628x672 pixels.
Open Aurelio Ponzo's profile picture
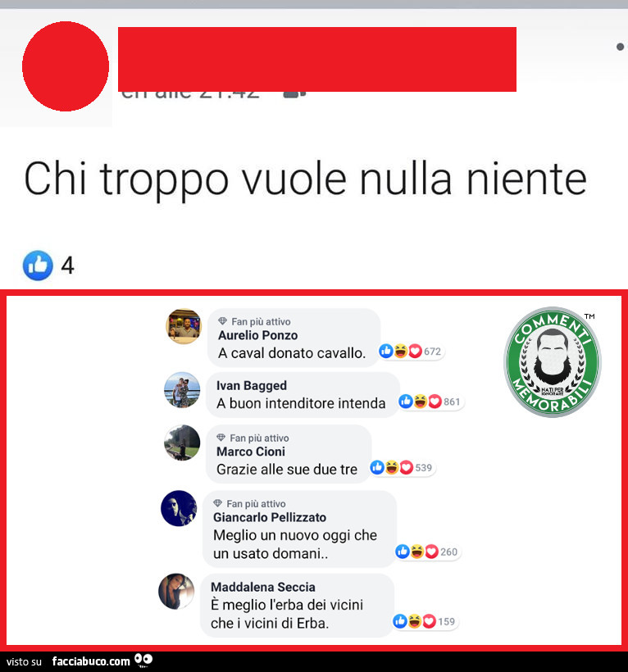pyautogui.click(x=184, y=326)
